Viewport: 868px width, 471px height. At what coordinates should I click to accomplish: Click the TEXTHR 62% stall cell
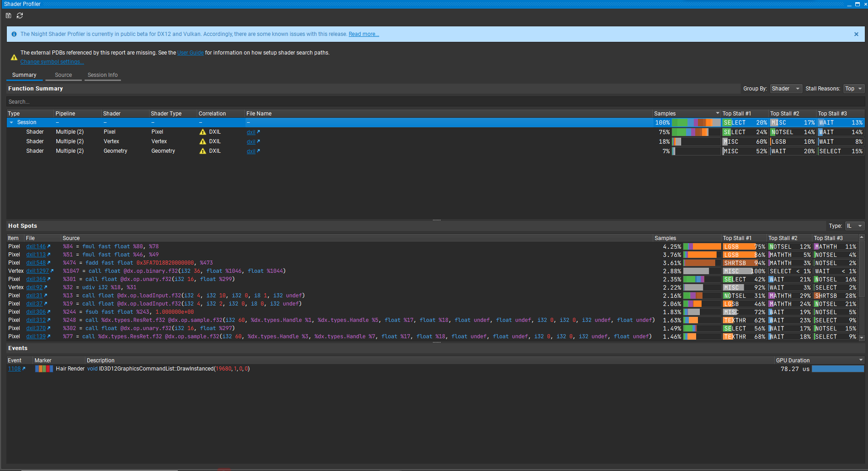tap(744, 320)
